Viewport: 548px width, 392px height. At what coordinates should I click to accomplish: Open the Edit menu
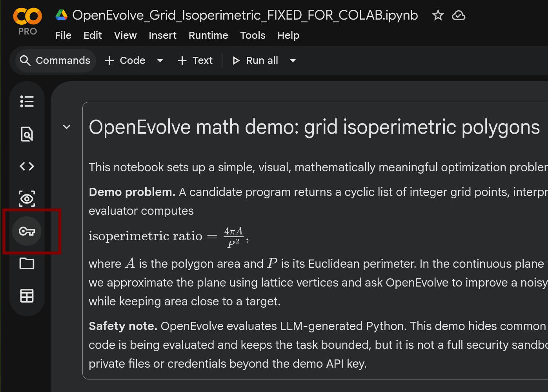pyautogui.click(x=93, y=35)
